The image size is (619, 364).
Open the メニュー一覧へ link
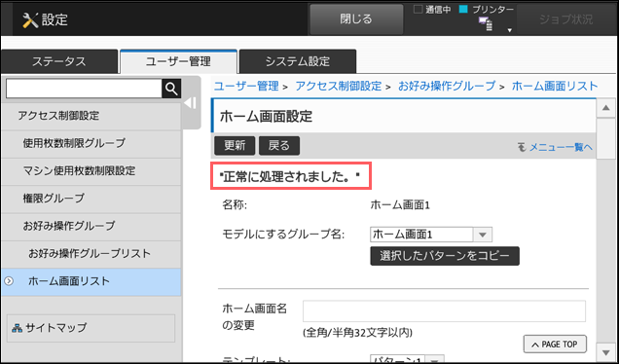[561, 147]
